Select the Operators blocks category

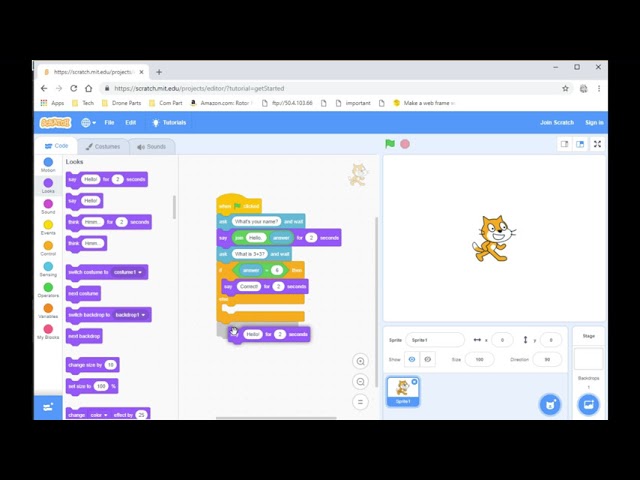tap(48, 290)
